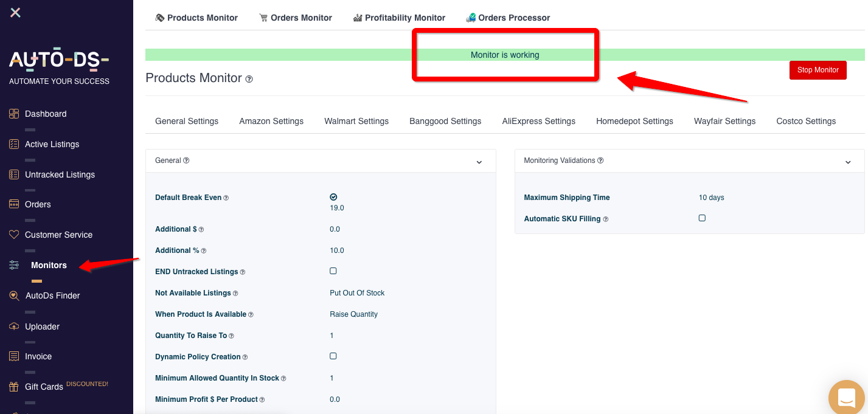Click the Customer Service heart icon

tap(14, 235)
